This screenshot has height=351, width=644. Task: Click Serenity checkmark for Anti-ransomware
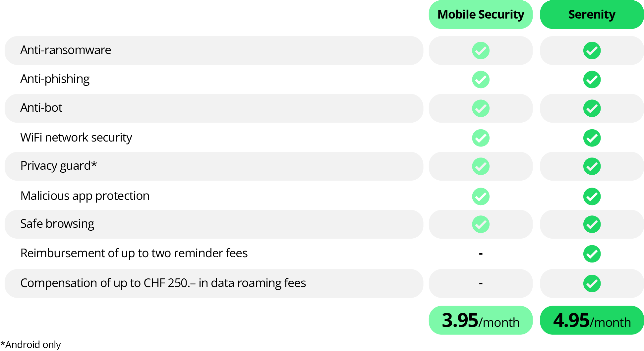592,51
